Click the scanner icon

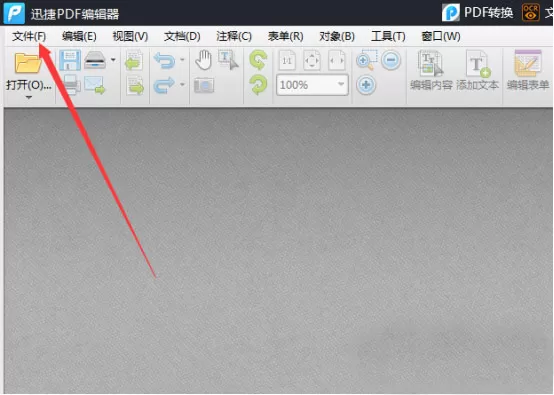point(95,60)
